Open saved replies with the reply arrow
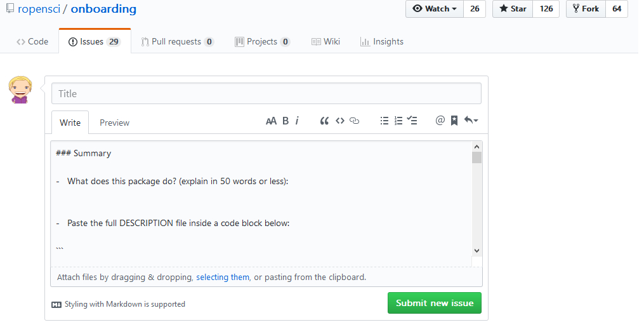The width and height of the screenshot is (644, 334). click(471, 121)
